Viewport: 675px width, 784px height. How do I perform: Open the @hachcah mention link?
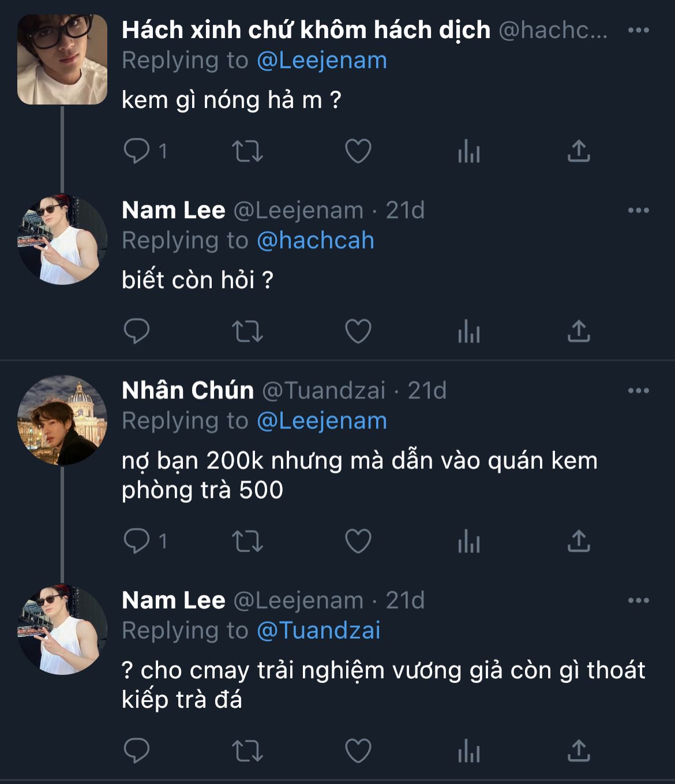tap(316, 241)
